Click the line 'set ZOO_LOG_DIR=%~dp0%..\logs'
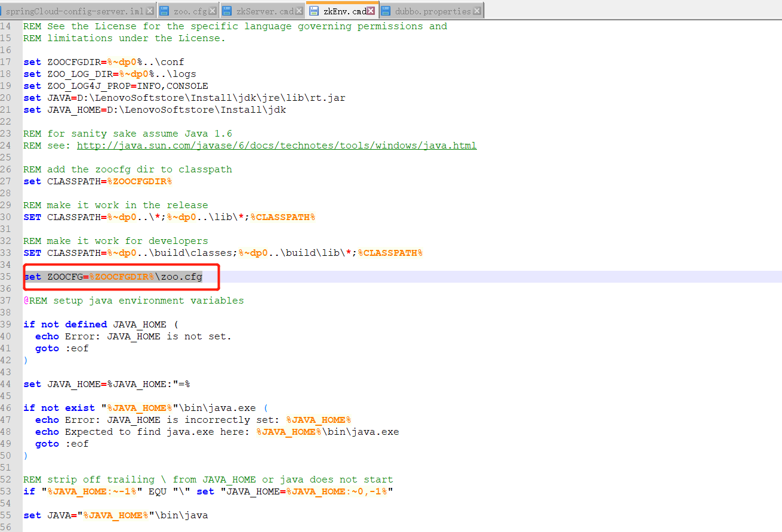 coord(110,74)
